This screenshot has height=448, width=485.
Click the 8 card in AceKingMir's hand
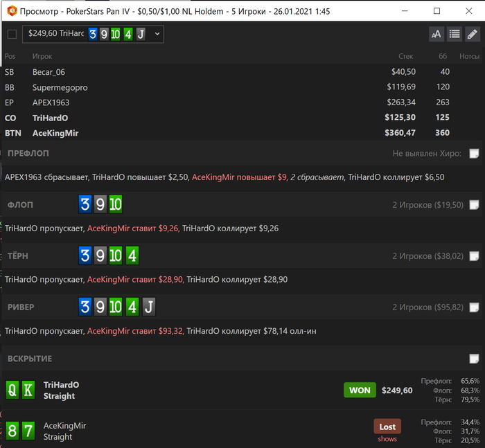click(x=12, y=431)
